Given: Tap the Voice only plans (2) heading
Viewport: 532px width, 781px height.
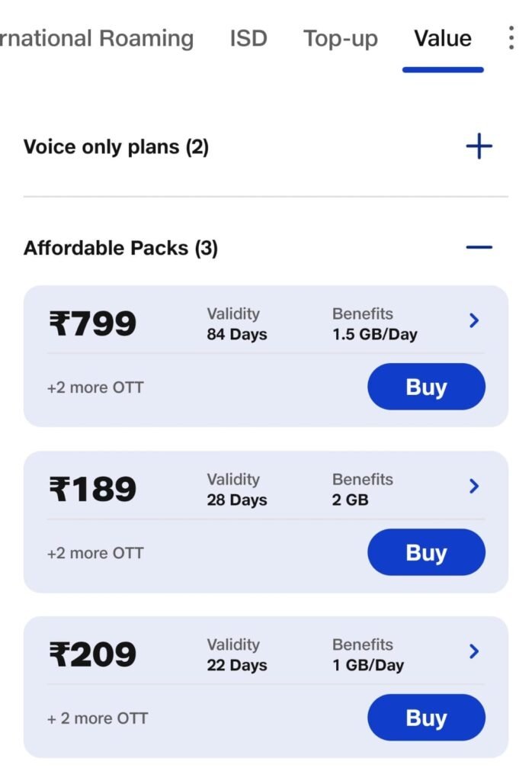Looking at the screenshot, I should 116,146.
